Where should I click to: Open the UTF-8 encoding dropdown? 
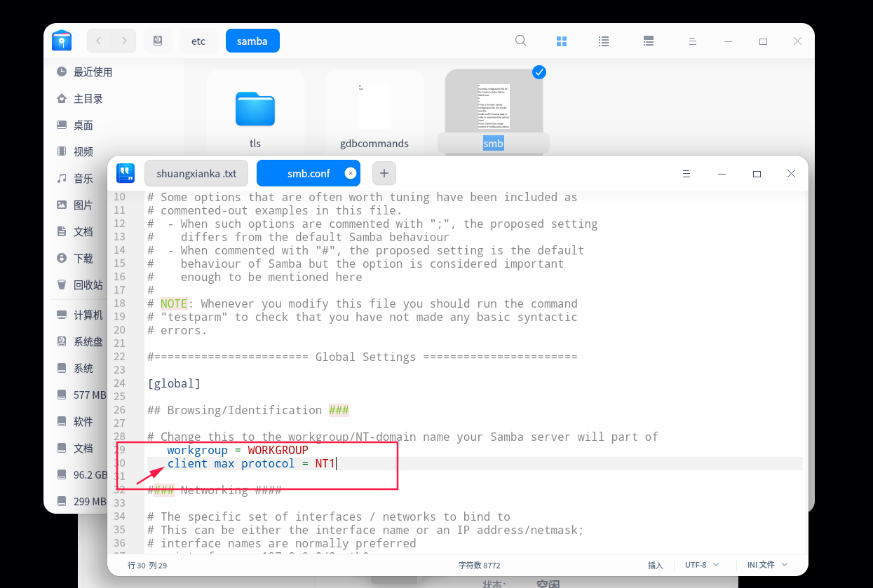[701, 565]
